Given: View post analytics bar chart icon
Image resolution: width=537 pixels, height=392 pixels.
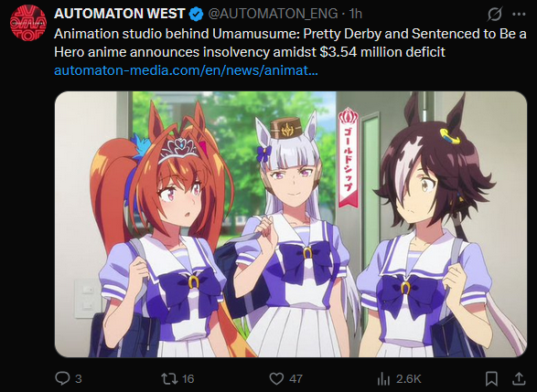Looking at the screenshot, I should [383, 378].
